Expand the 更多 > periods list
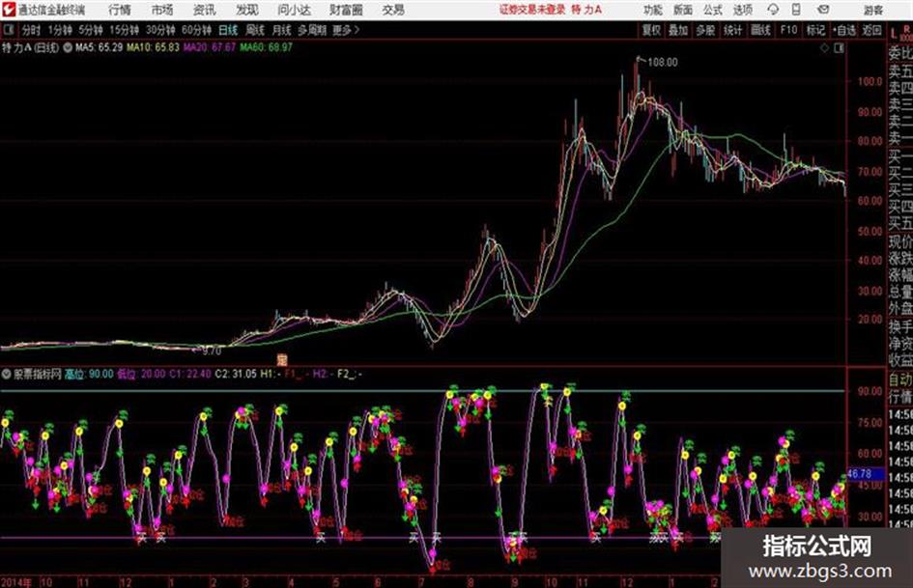The height and width of the screenshot is (588, 913). 346,30
